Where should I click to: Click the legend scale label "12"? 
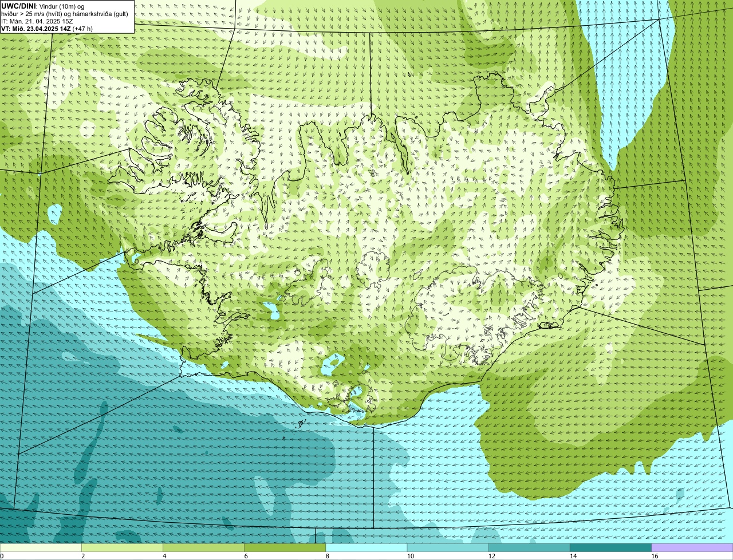[492, 556]
